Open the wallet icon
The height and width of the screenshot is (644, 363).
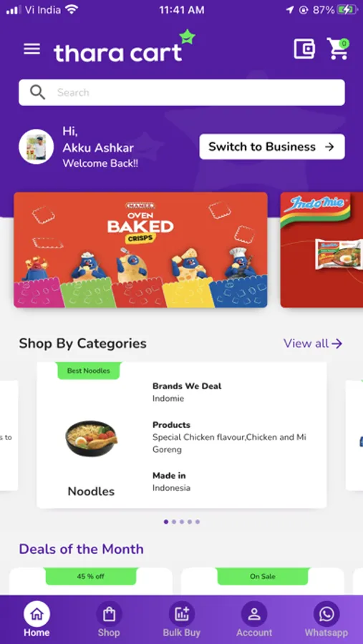(x=304, y=49)
